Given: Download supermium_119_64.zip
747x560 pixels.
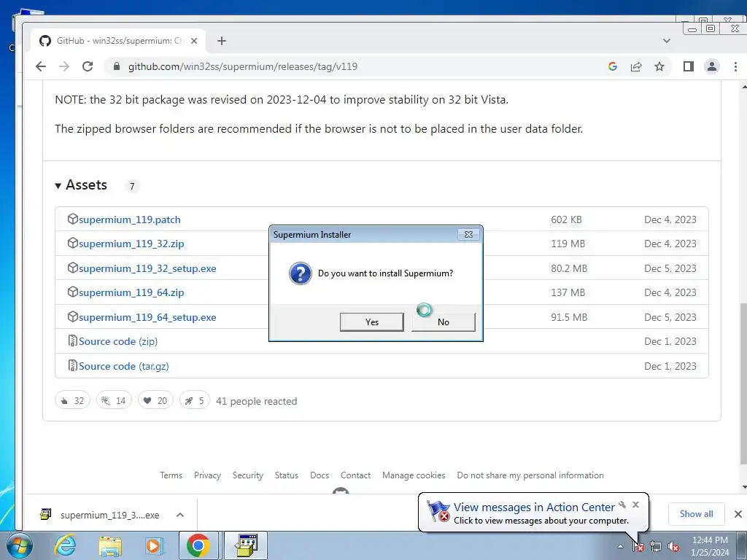Looking at the screenshot, I should (x=131, y=292).
